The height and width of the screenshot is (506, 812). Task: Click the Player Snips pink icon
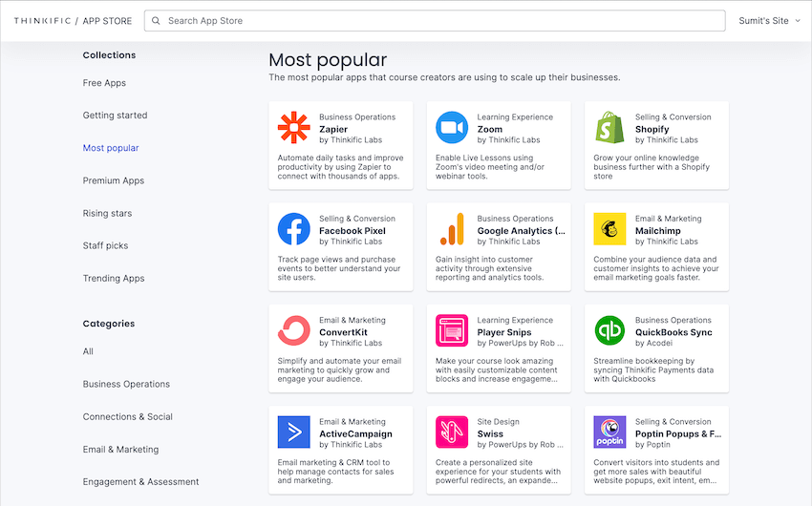(452, 330)
